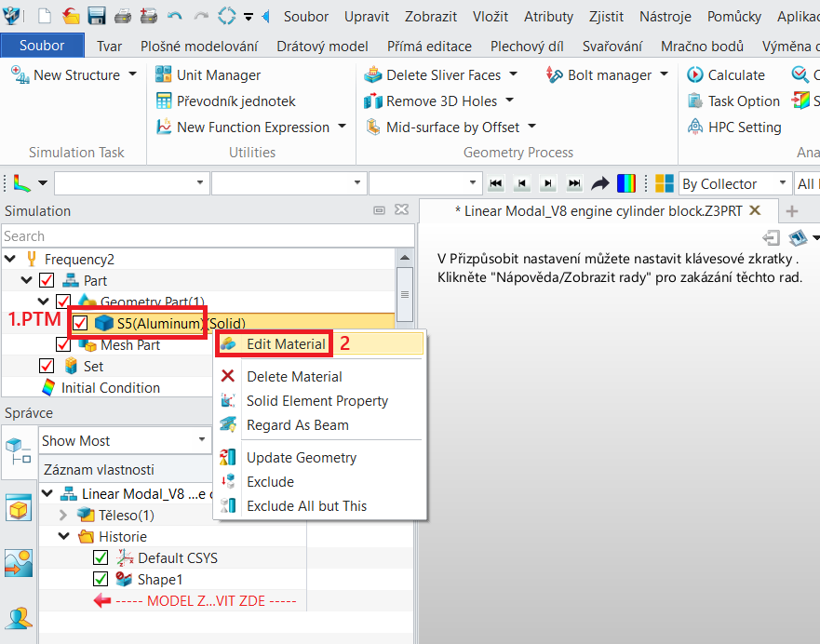Viewport: 820px width, 644px height.
Task: Collapse the Historie folder node
Action: (x=64, y=537)
